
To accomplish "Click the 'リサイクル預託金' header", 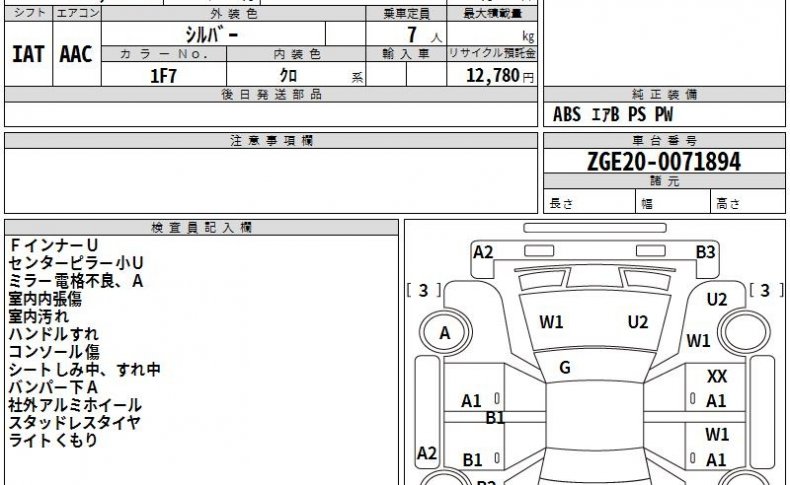I will point(492,53).
